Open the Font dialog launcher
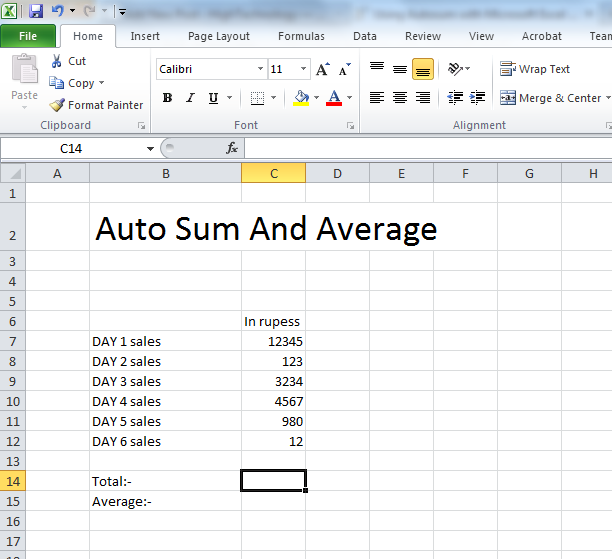The image size is (612, 559). [x=350, y=126]
